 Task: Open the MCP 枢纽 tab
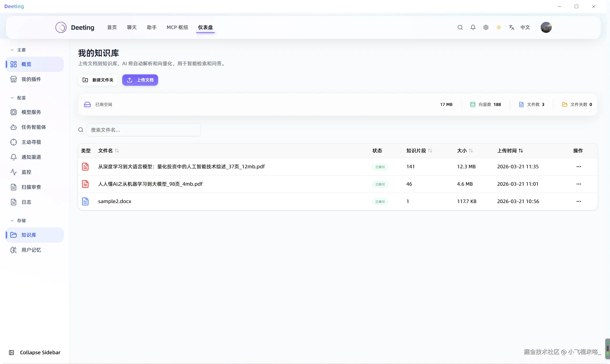(177, 27)
